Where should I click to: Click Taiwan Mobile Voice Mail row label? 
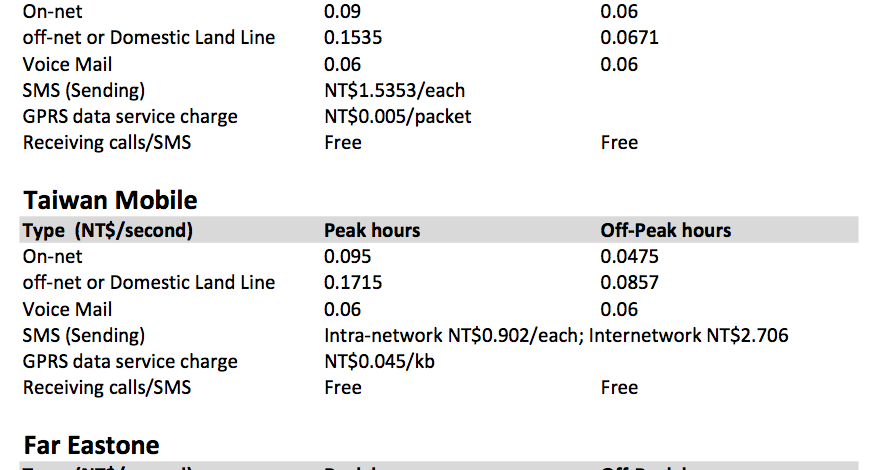tap(67, 310)
